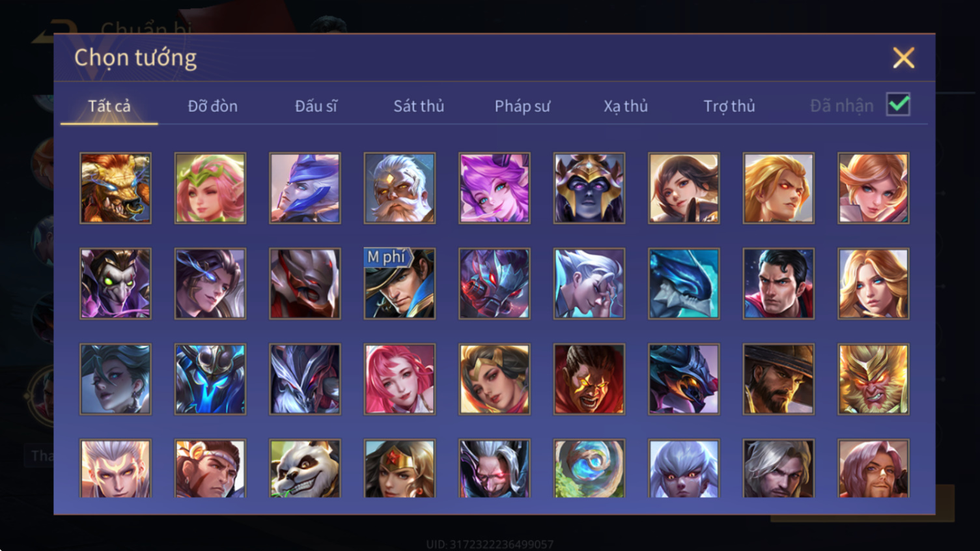Show the Pháp sư hero list
Viewport: 980px width, 551px height.
(x=522, y=106)
